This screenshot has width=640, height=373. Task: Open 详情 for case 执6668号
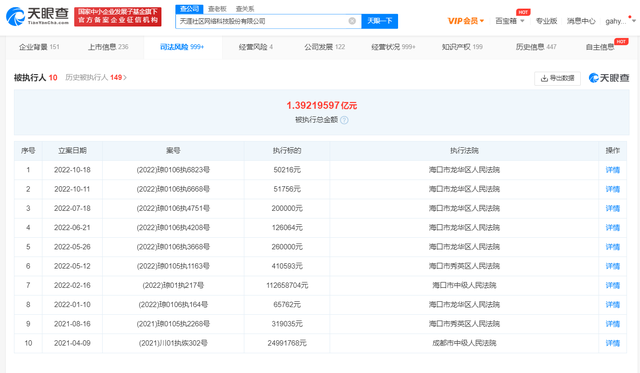(x=613, y=189)
